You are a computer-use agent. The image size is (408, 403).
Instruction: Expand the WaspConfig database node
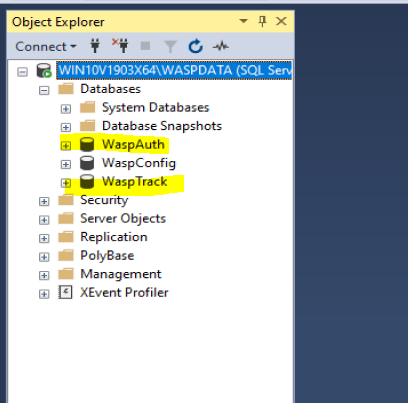[x=66, y=164]
